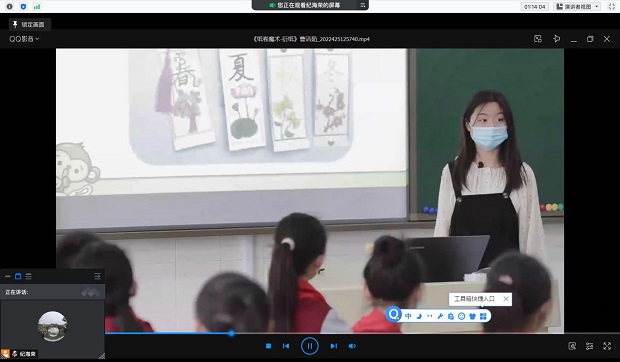
Task: Skip to the previous video
Action: click(x=286, y=346)
